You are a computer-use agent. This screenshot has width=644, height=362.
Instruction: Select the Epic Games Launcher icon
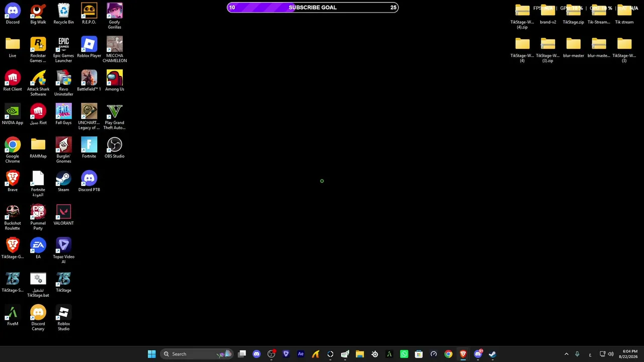[x=63, y=50]
